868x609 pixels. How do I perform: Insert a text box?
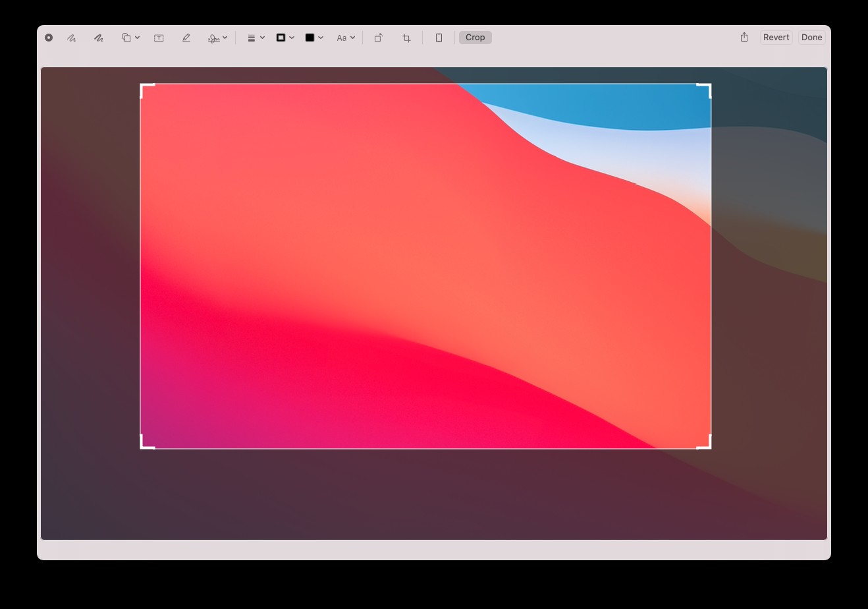tap(158, 38)
